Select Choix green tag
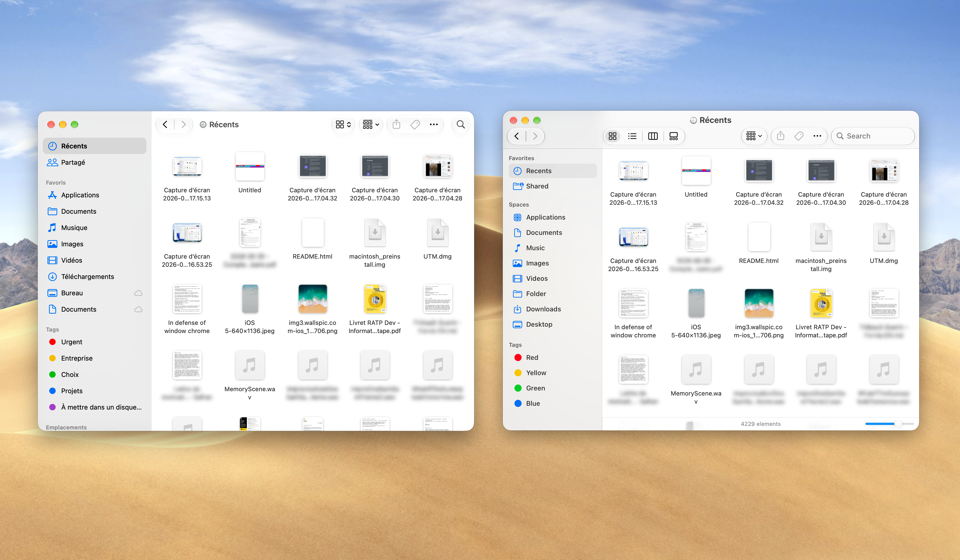 (94, 375)
